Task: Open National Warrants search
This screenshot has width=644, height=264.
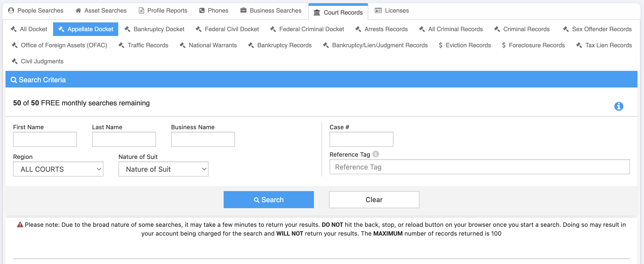Action: [x=208, y=45]
